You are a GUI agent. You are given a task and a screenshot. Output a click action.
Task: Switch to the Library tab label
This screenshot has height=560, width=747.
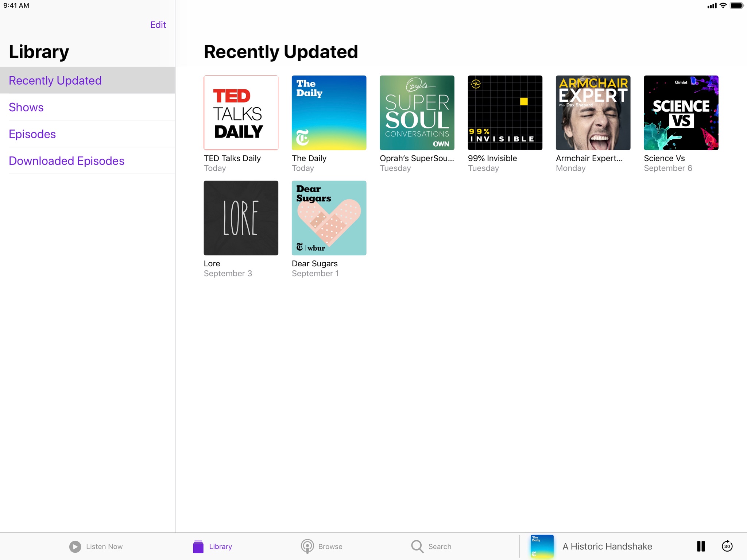[220, 547]
